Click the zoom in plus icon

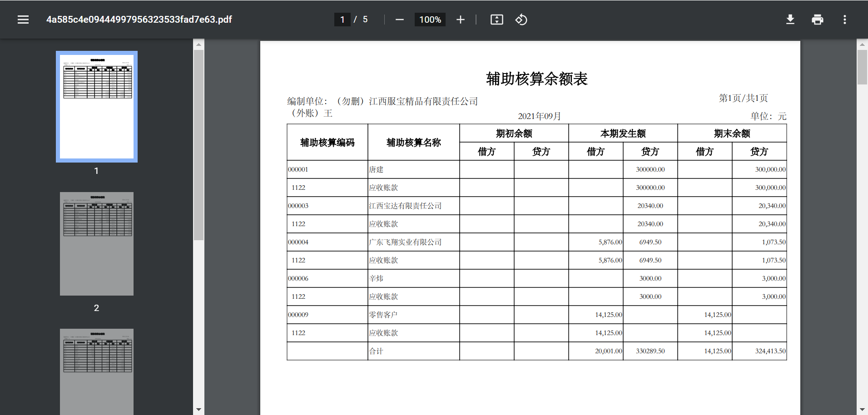click(x=461, y=19)
